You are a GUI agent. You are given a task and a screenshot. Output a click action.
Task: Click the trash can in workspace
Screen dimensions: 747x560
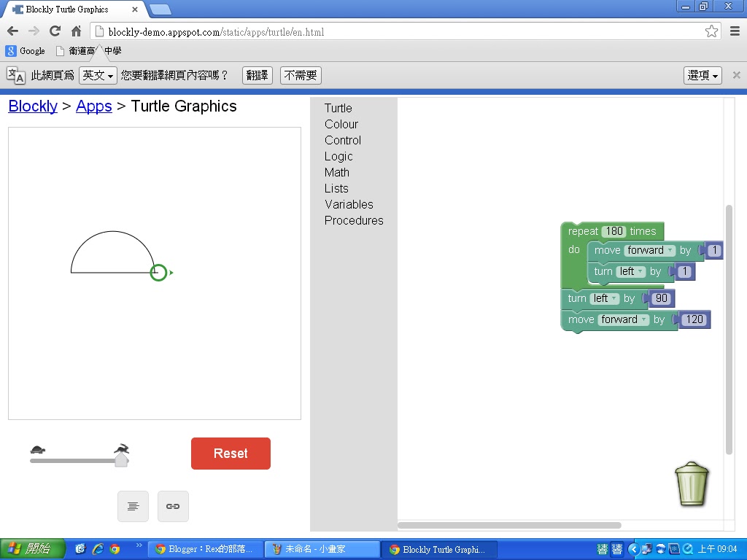[x=692, y=484]
